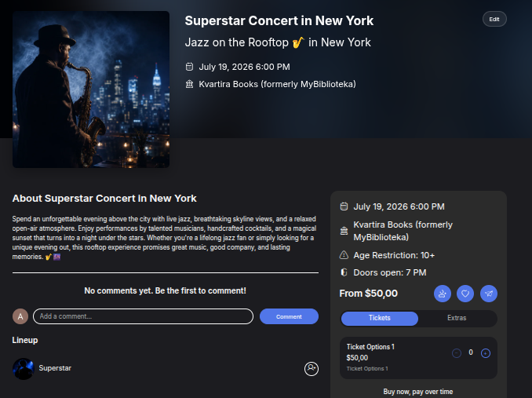The height and width of the screenshot is (398, 532).
Task: Click the heart favorite icon
Action: point(465,294)
